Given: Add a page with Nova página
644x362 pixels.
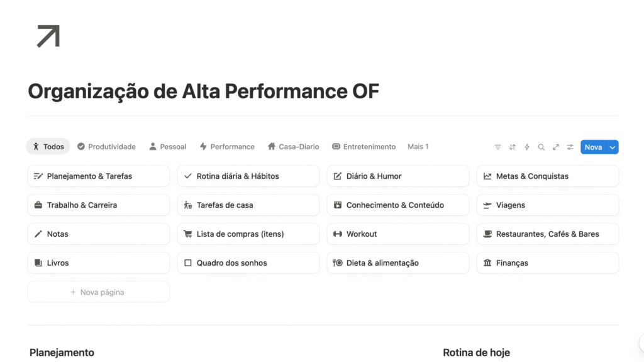Looking at the screenshot, I should point(98,292).
